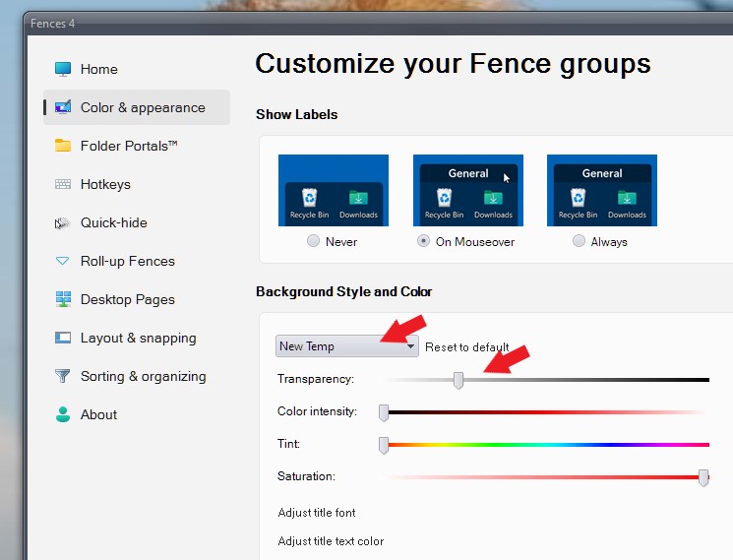This screenshot has height=560, width=733.
Task: Click the Roll-up Fences triangle icon
Action: pos(62,261)
